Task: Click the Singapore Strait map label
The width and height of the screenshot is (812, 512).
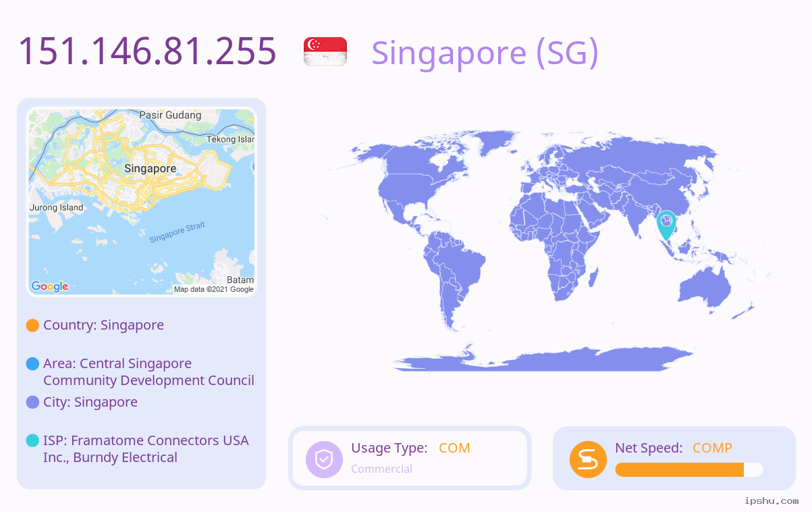Action: (x=177, y=232)
